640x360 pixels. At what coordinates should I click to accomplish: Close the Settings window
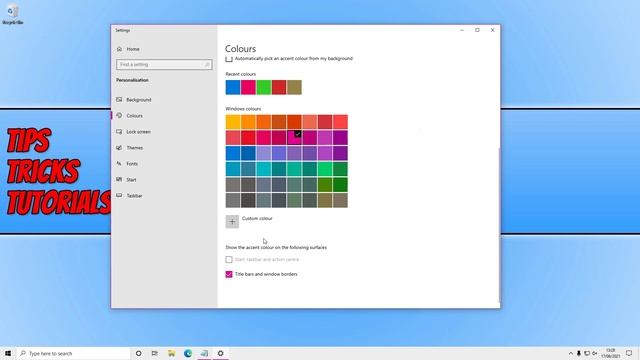click(493, 30)
